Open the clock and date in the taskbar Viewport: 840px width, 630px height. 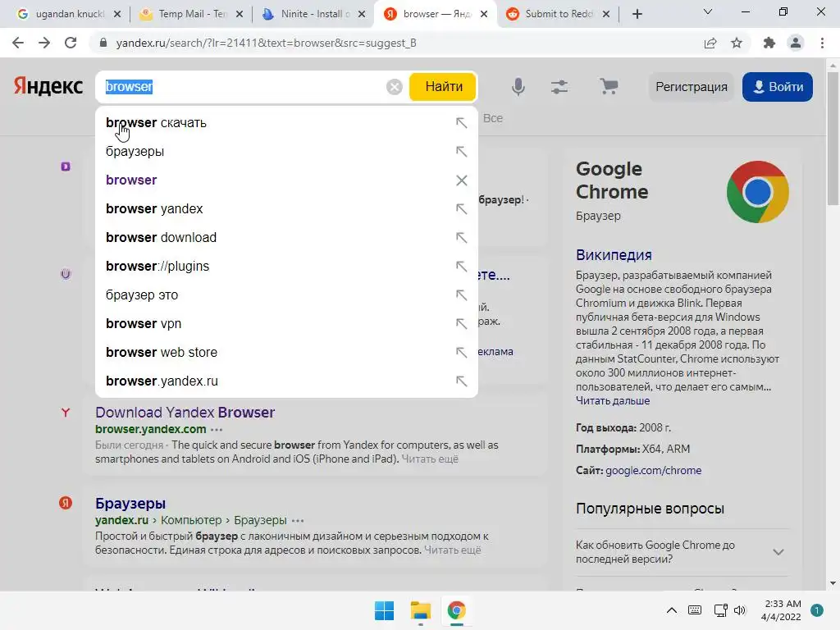(x=781, y=610)
